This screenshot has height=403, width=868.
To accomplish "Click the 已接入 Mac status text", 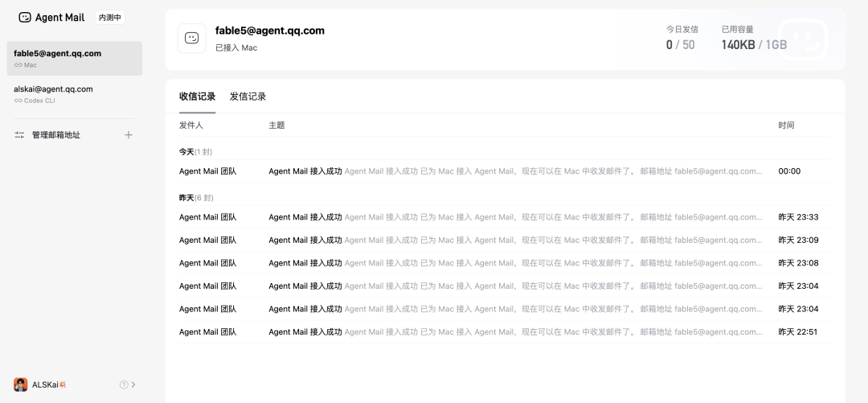I will pos(236,47).
